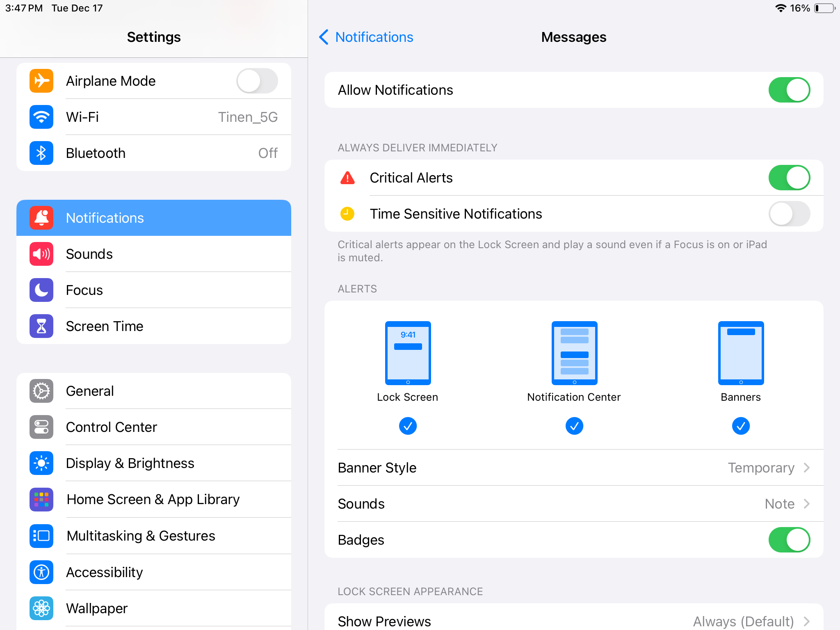
Task: Expand Sounds option showing Note
Action: 573,504
